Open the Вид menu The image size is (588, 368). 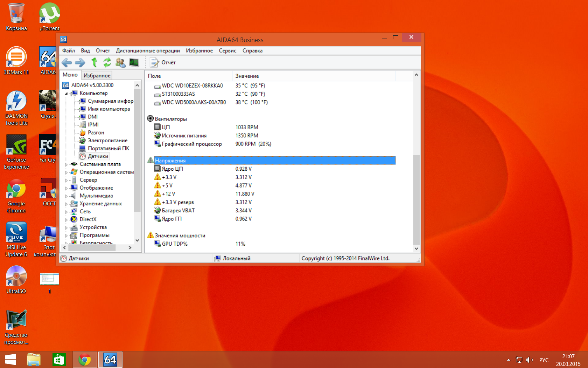pos(85,50)
